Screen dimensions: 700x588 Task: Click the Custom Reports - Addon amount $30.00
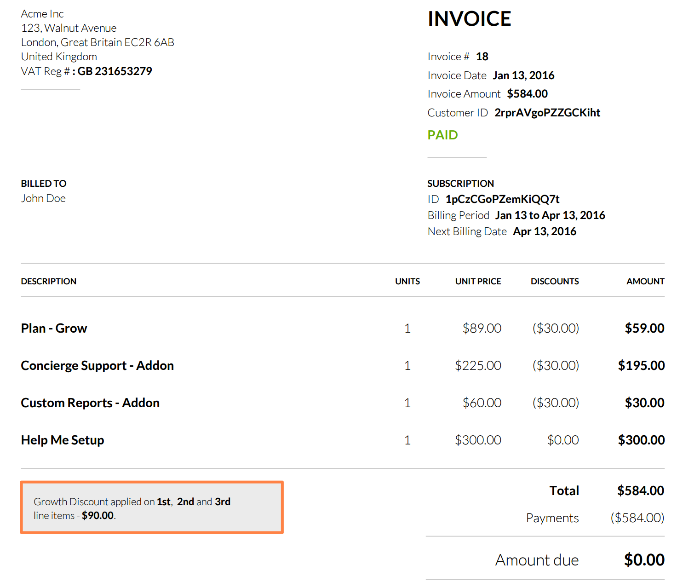point(644,403)
